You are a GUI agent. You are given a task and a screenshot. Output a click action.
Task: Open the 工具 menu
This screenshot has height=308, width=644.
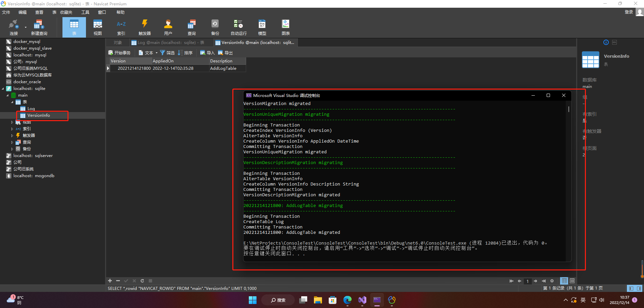tap(85, 12)
